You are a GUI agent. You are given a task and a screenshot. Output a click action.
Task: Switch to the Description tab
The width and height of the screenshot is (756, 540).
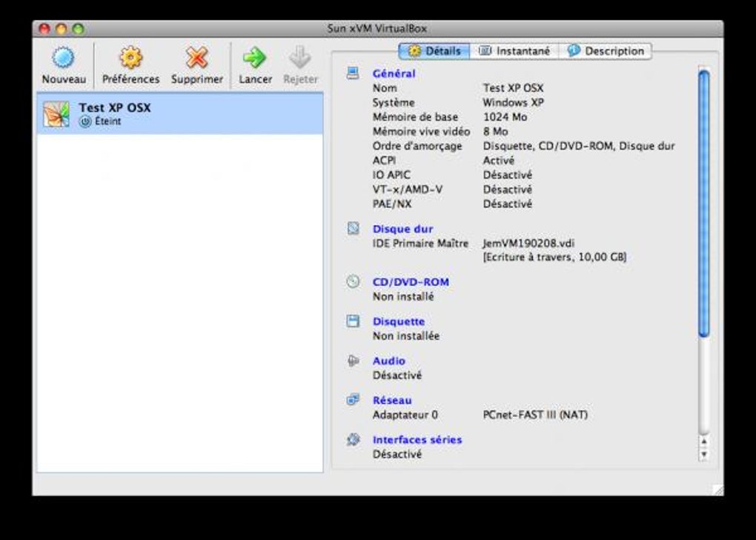coord(605,51)
